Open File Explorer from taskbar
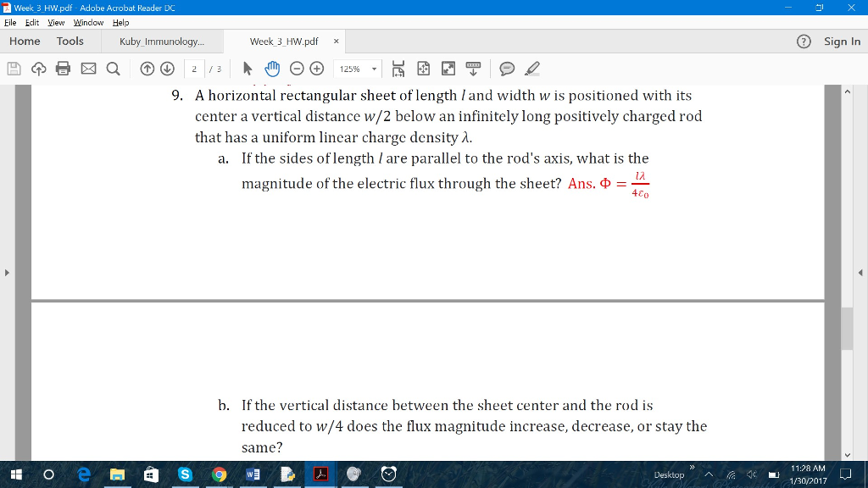The width and height of the screenshot is (868, 488). point(117,474)
